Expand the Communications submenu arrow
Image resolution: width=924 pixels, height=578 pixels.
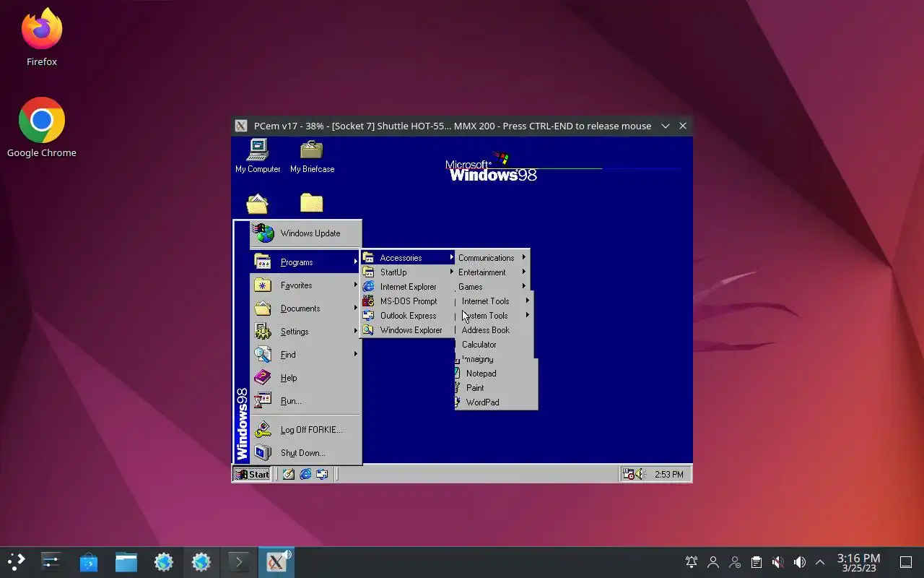(x=524, y=258)
